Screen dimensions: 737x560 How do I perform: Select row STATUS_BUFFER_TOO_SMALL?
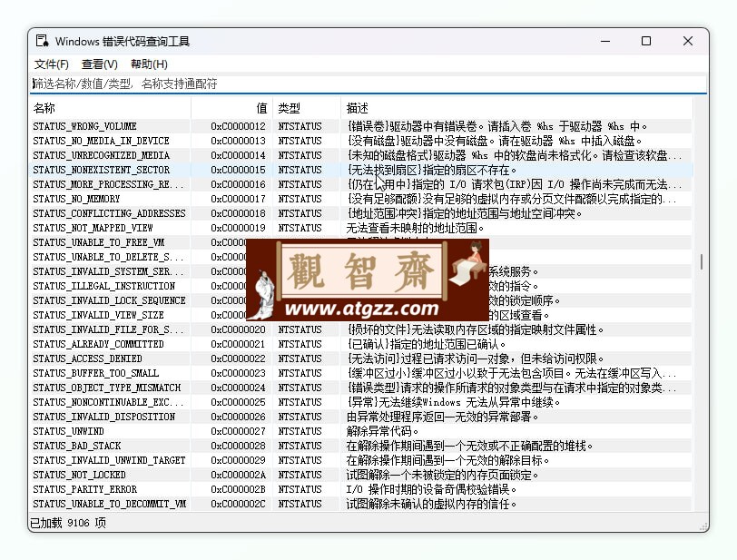[x=361, y=373]
